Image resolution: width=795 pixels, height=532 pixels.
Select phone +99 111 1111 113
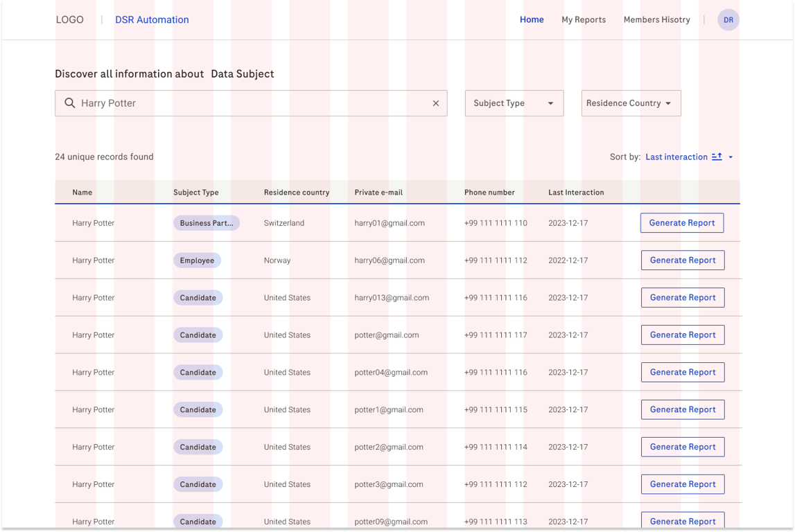(496, 522)
